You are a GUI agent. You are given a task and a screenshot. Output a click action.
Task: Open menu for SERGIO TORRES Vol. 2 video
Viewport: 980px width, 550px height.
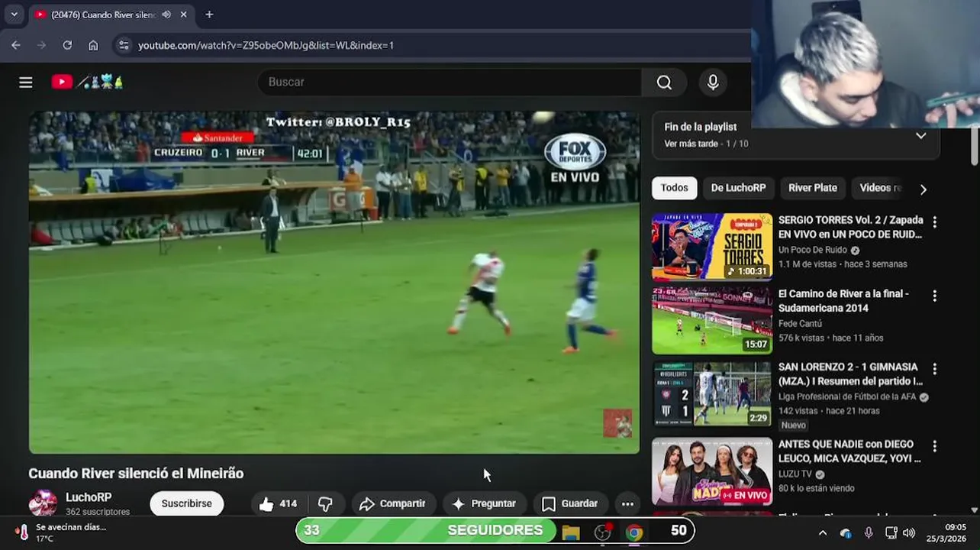pyautogui.click(x=934, y=222)
